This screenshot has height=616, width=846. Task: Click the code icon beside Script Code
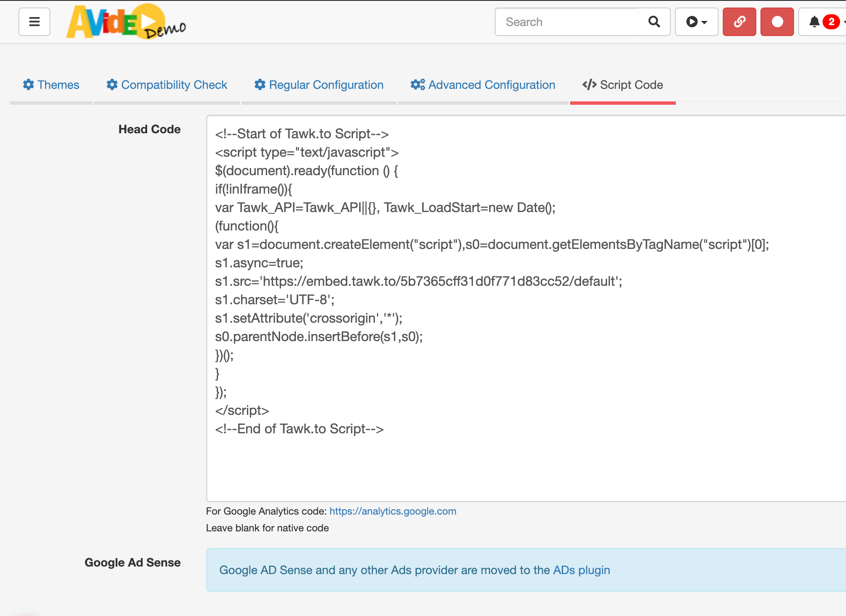click(589, 85)
